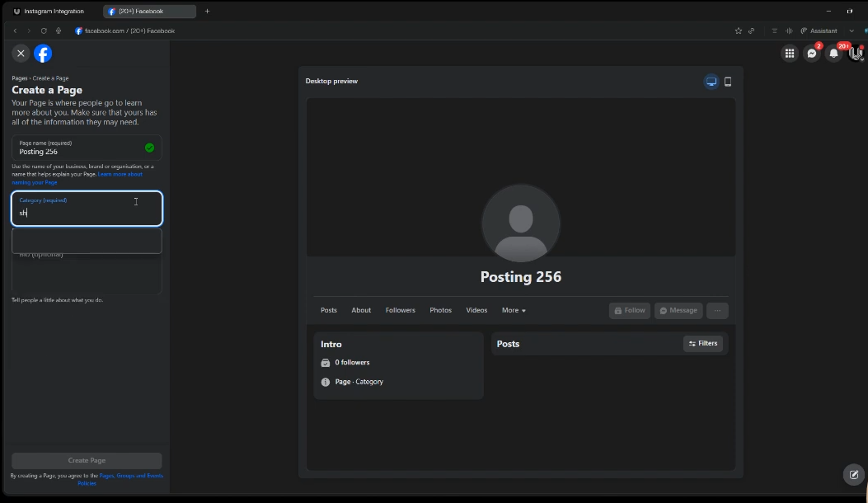Open the Assistant panel in browser

[819, 31]
